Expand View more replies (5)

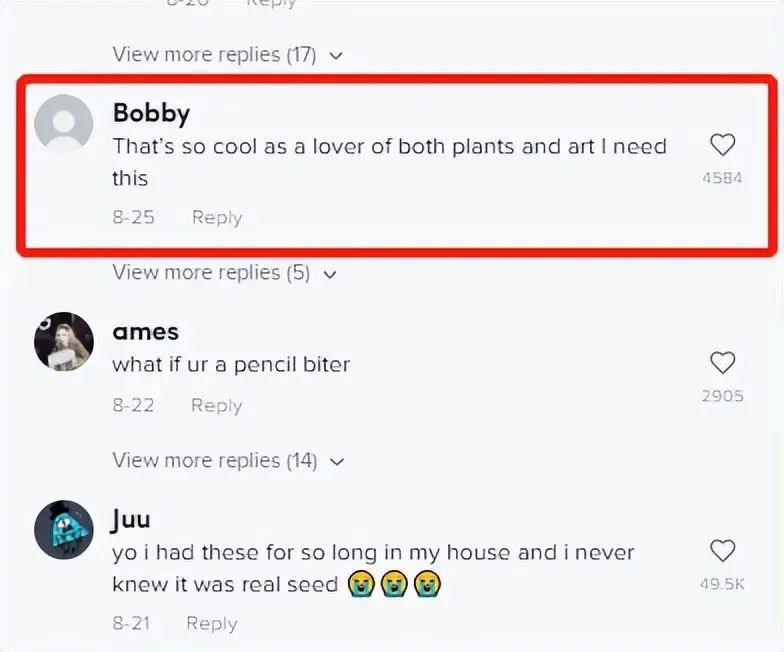click(x=224, y=272)
